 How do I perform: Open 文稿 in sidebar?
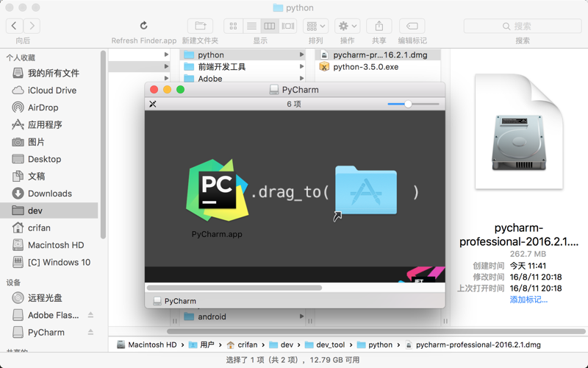[x=49, y=176]
